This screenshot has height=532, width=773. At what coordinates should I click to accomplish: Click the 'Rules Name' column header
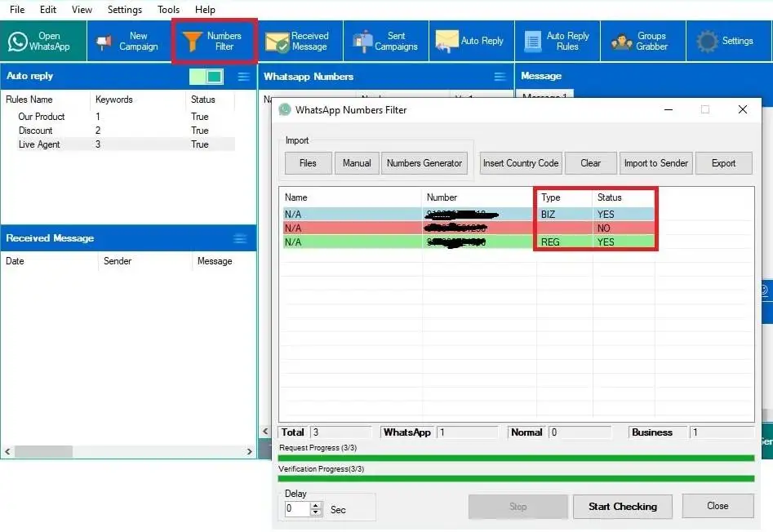[x=29, y=100]
